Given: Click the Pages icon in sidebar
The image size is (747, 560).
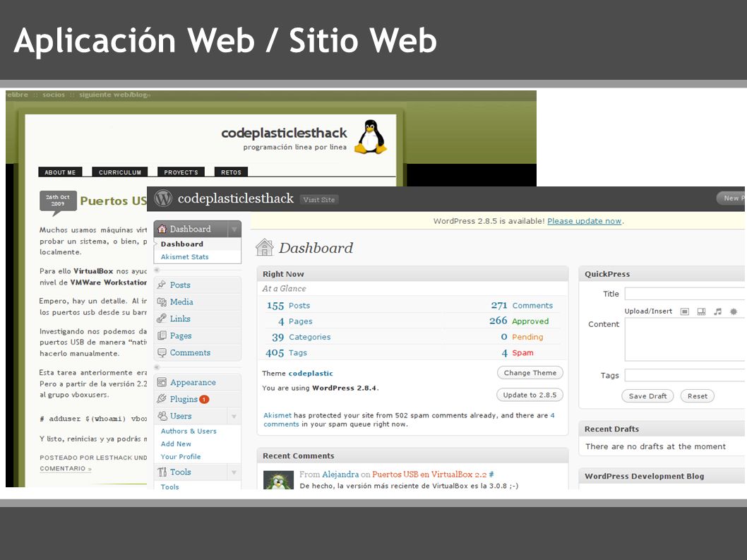Looking at the screenshot, I should (162, 335).
